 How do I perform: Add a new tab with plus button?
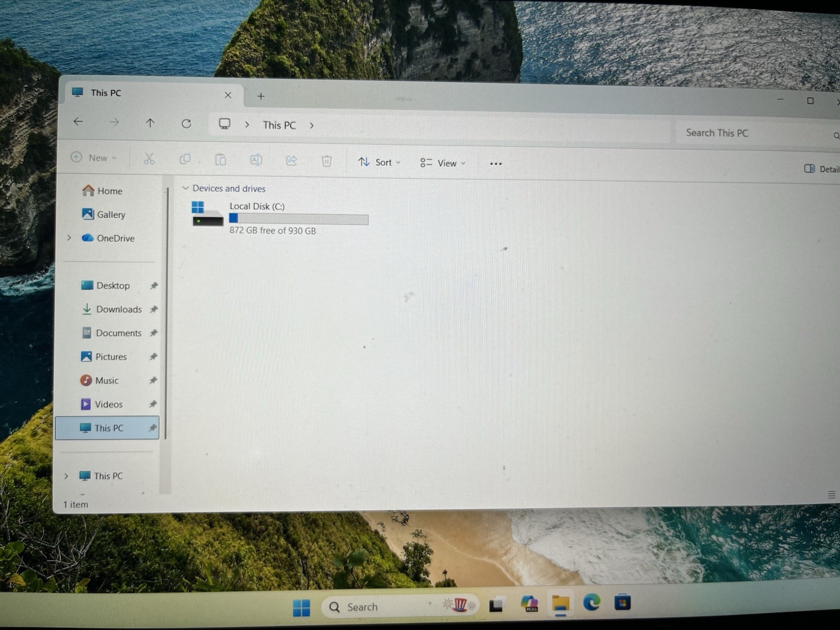(261, 96)
